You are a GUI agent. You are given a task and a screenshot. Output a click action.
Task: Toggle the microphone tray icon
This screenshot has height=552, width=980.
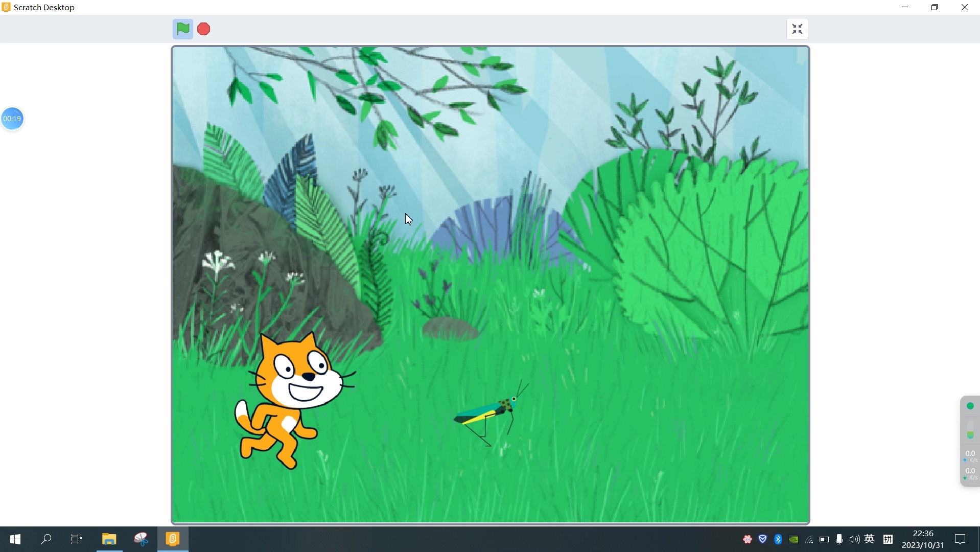pos(839,539)
